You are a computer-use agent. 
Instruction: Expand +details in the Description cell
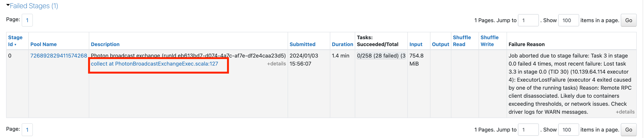(276, 64)
